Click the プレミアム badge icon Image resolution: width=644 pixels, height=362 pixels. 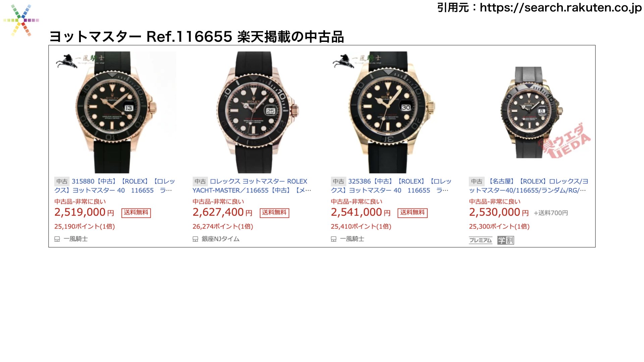[x=480, y=240]
